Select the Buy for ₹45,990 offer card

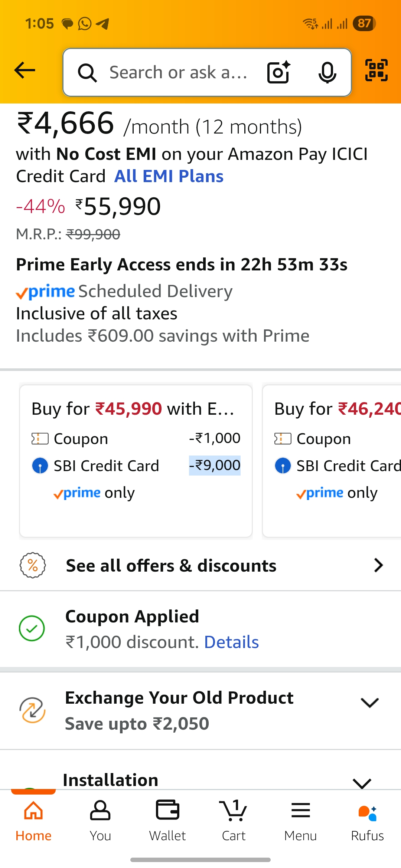(x=136, y=461)
